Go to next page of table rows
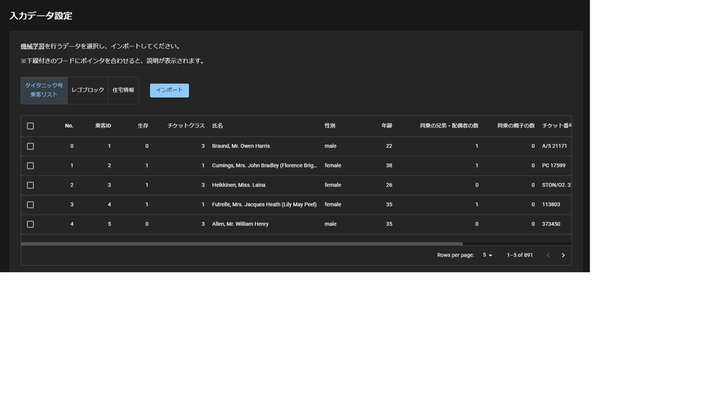Screen dimensions: 720x405 click(x=563, y=255)
